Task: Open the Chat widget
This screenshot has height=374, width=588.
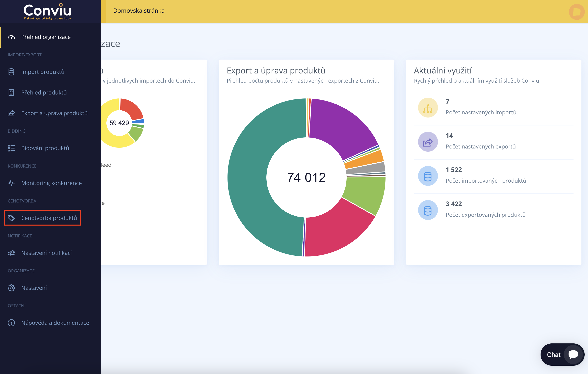Action: point(562,355)
